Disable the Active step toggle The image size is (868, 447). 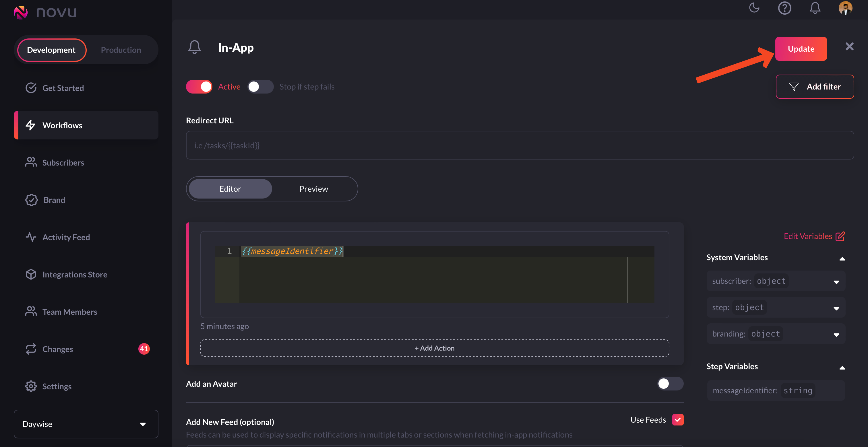(199, 87)
